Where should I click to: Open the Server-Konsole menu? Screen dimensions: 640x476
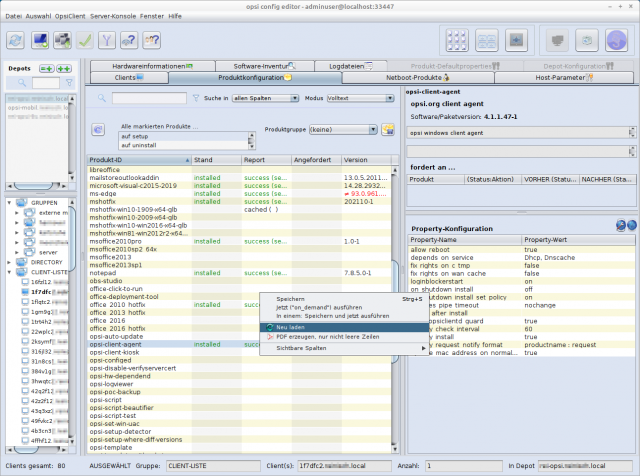point(113,16)
